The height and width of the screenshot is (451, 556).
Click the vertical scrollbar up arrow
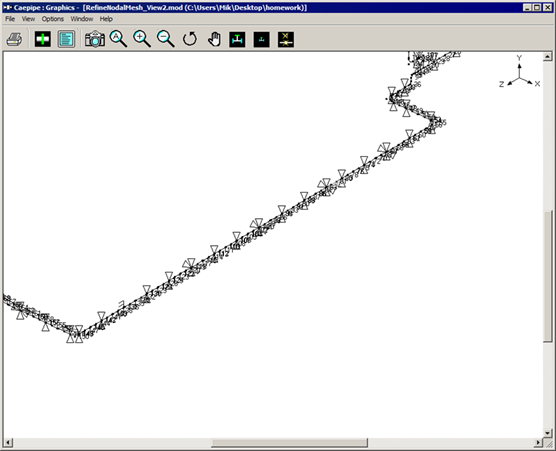547,56
